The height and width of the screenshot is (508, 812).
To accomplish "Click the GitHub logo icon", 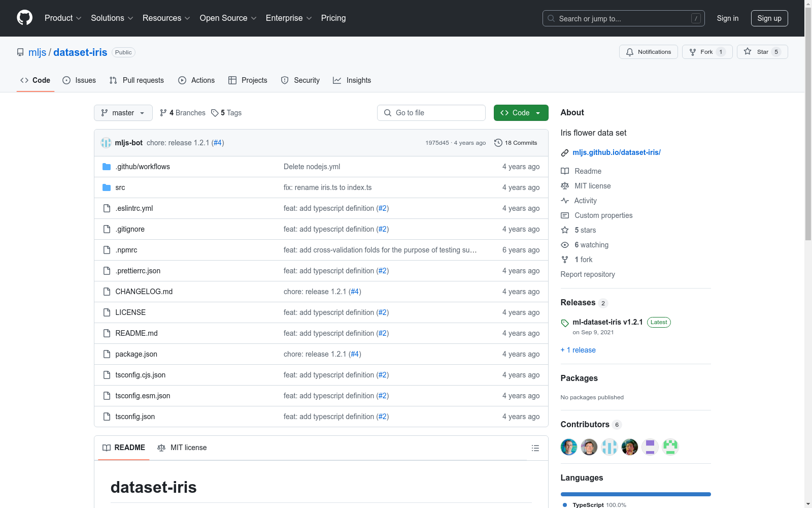I will pyautogui.click(x=24, y=18).
